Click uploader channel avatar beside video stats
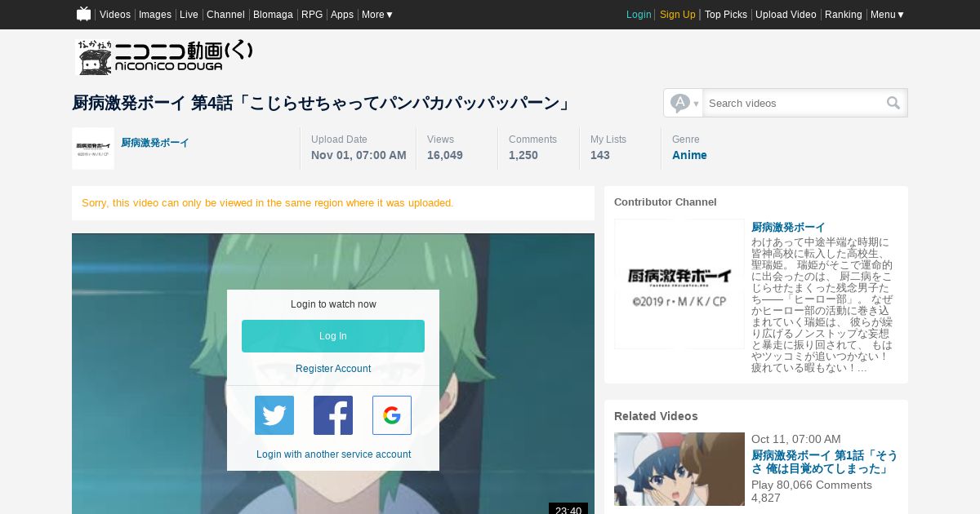The image size is (980, 514). [x=93, y=148]
